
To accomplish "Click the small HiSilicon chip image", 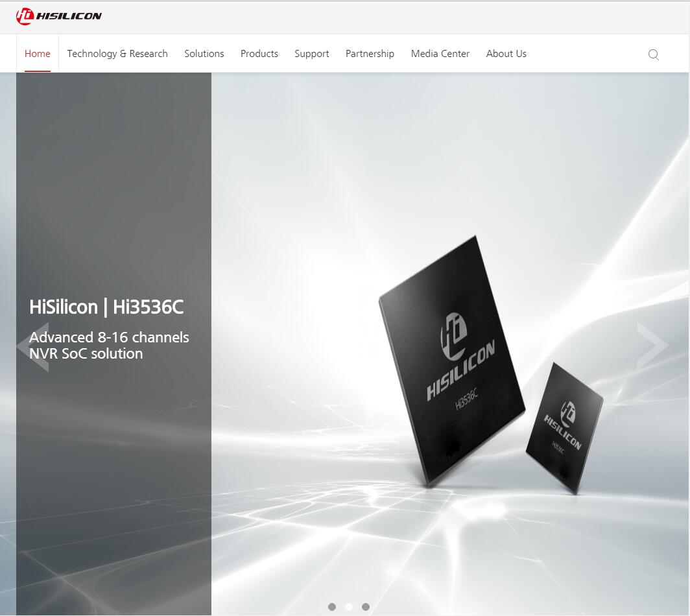I will tap(565, 428).
